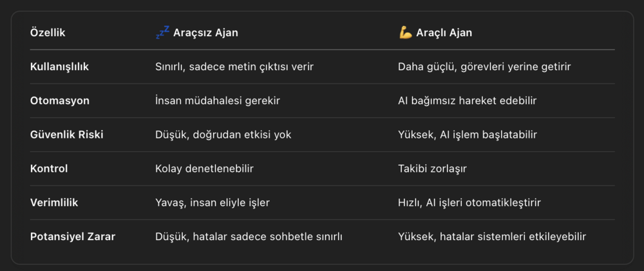
Task: Click 'Daha güçlü, görevleri yerine getirir' cell
Action: click(x=484, y=66)
